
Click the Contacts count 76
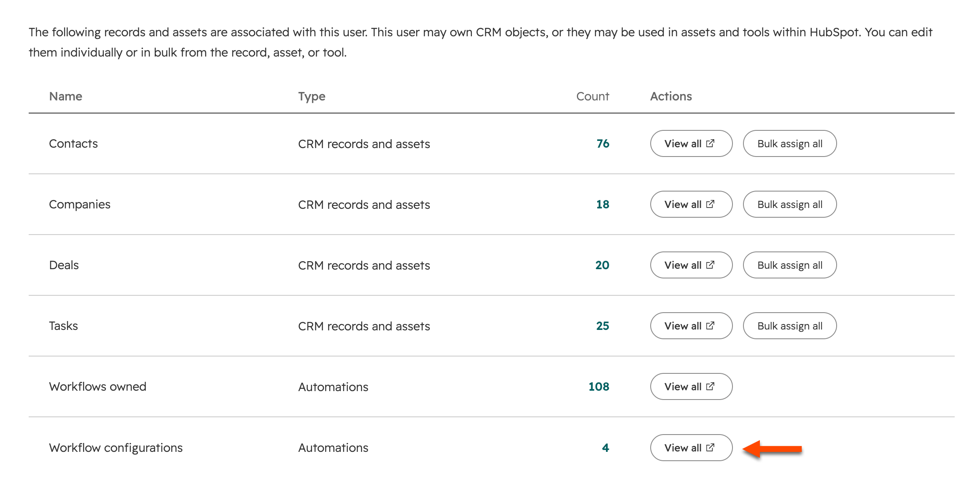(x=603, y=143)
